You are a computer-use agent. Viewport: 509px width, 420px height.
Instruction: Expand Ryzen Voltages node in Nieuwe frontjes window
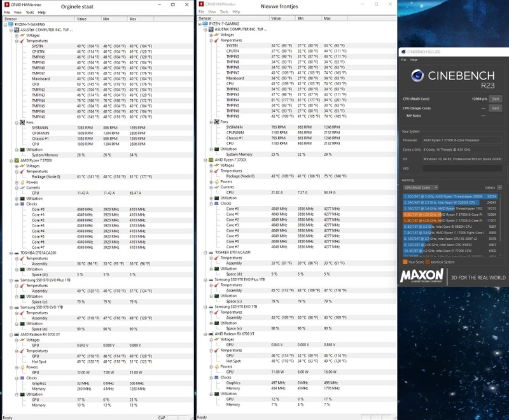(211, 165)
